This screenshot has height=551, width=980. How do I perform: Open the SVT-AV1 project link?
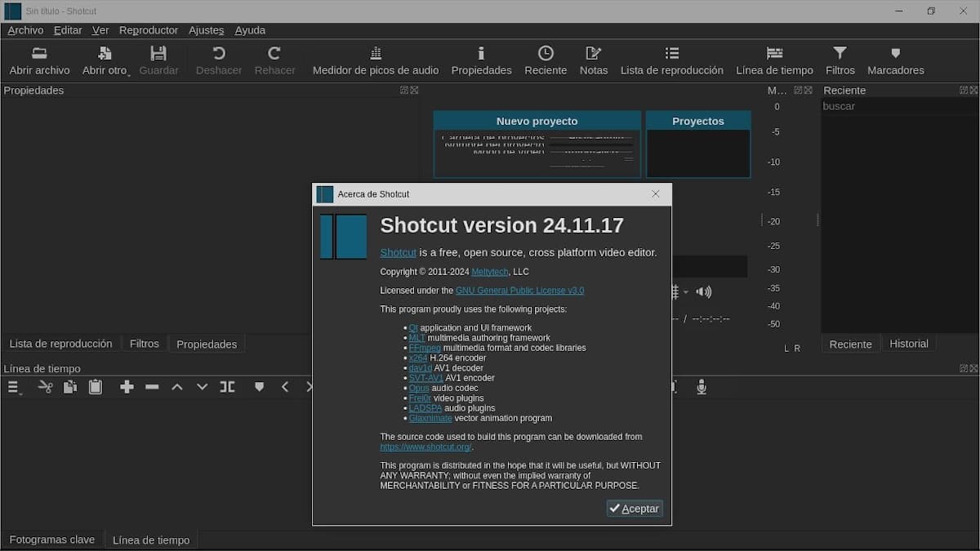click(x=426, y=378)
